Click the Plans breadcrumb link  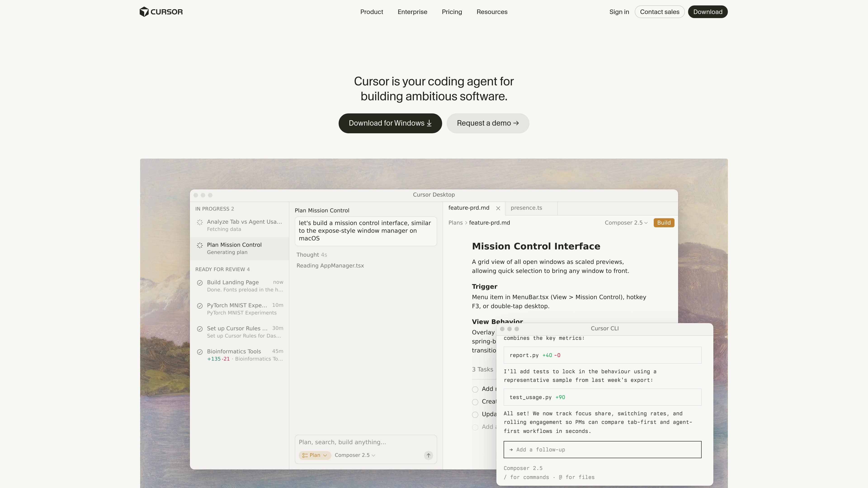(455, 223)
